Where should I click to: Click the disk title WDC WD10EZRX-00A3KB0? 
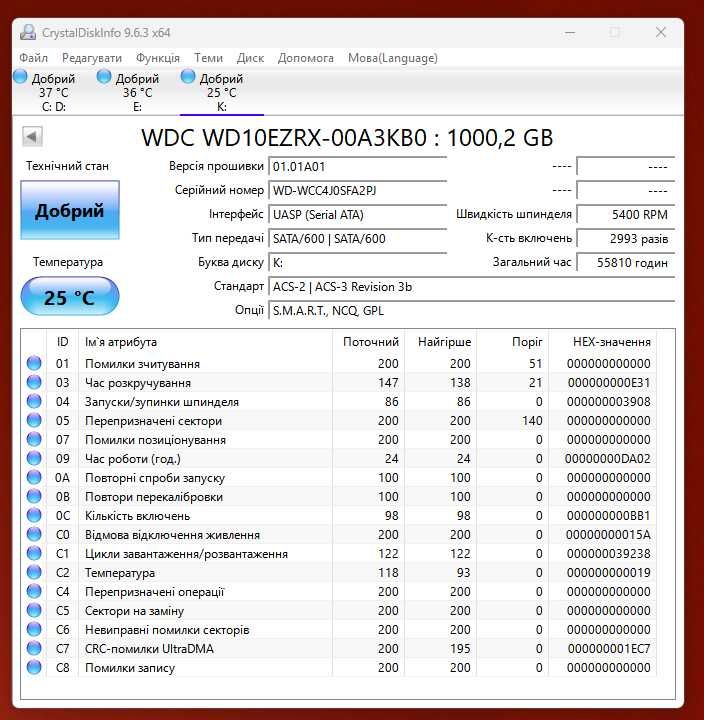[284, 137]
